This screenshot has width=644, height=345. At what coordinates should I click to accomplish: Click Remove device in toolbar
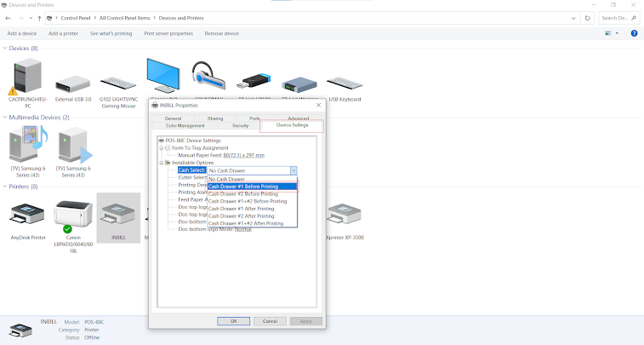coord(221,33)
